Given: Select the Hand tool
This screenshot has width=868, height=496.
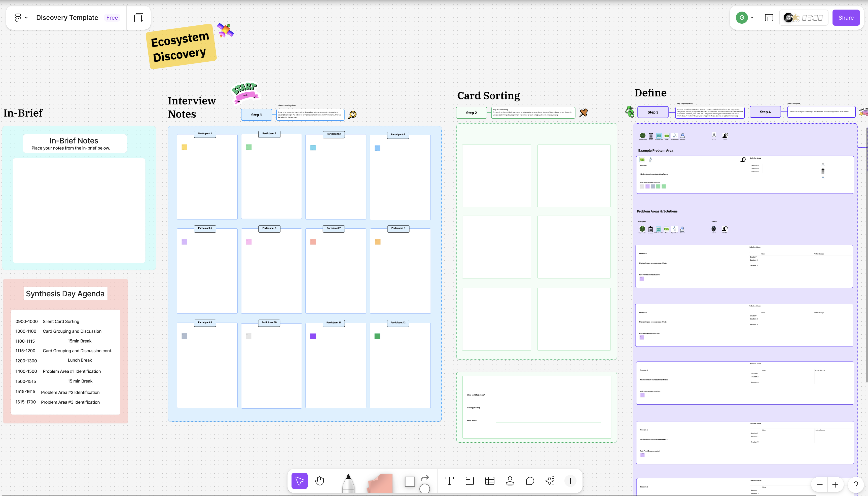Looking at the screenshot, I should (319, 481).
